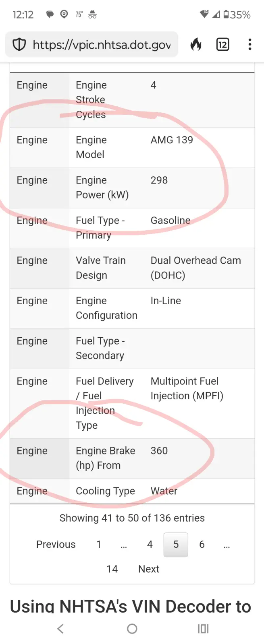
Task: Tap the battery percentage indicator
Action: coord(237,15)
